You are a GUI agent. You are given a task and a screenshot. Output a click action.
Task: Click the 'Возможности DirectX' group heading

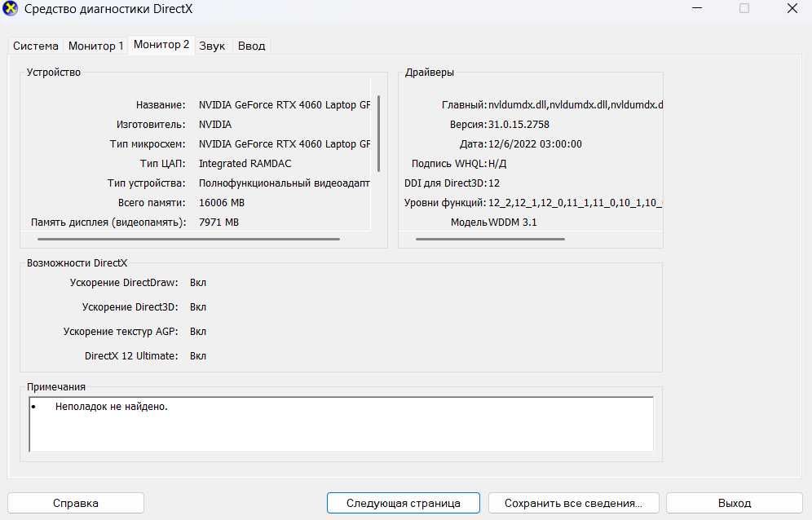point(77,263)
